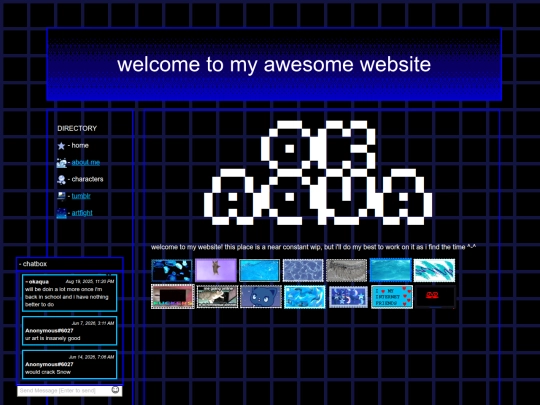Click the bright blue sparkling water stamp
540x405 pixels.
[x=259, y=270]
